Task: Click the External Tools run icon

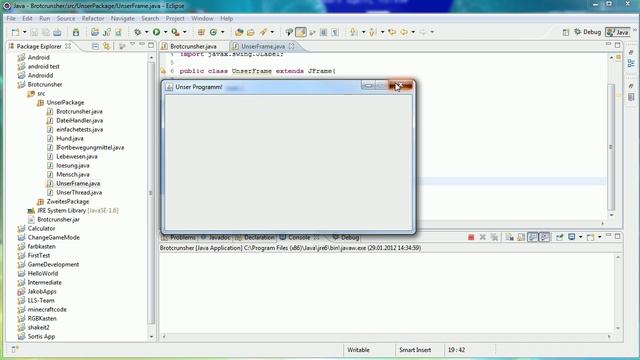Action: pos(175,32)
